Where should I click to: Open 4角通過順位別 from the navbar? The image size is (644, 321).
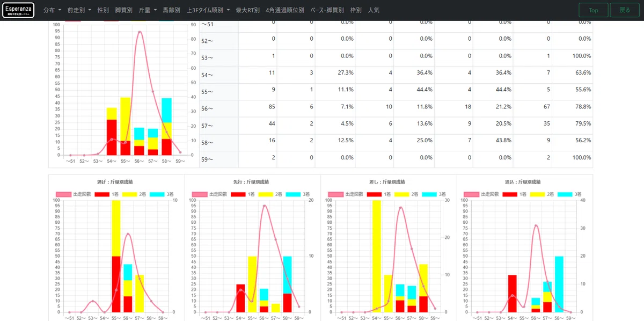285,10
